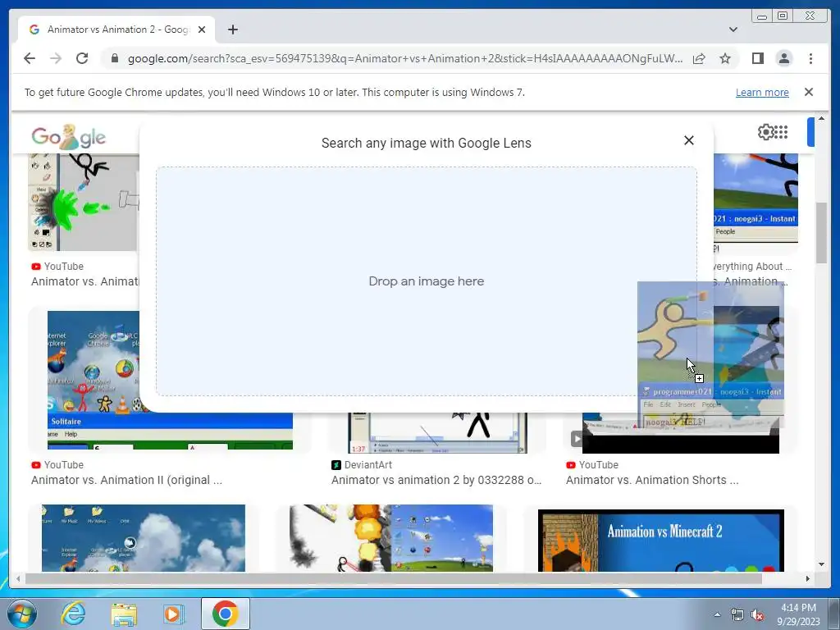Viewport: 840px width, 630px height.
Task: Open the Animation vs Minecraft 2 thumbnail
Action: pos(661,540)
